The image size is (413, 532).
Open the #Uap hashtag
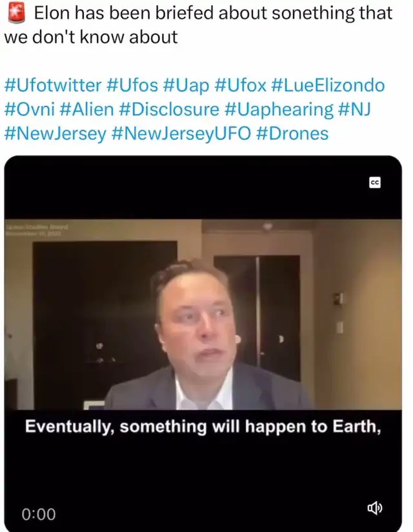coord(186,85)
